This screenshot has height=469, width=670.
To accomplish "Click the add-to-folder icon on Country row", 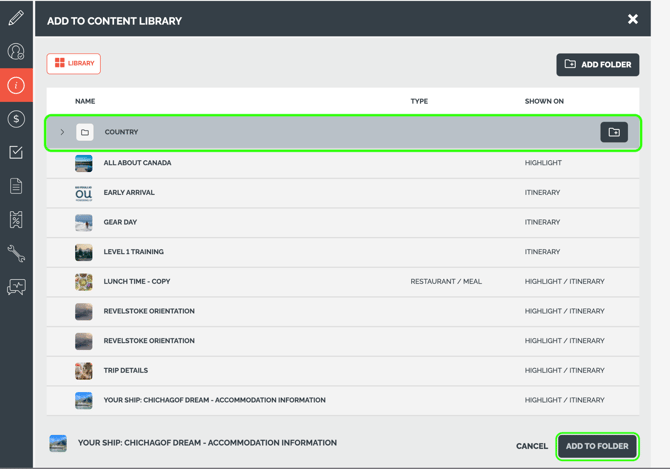I will click(614, 132).
